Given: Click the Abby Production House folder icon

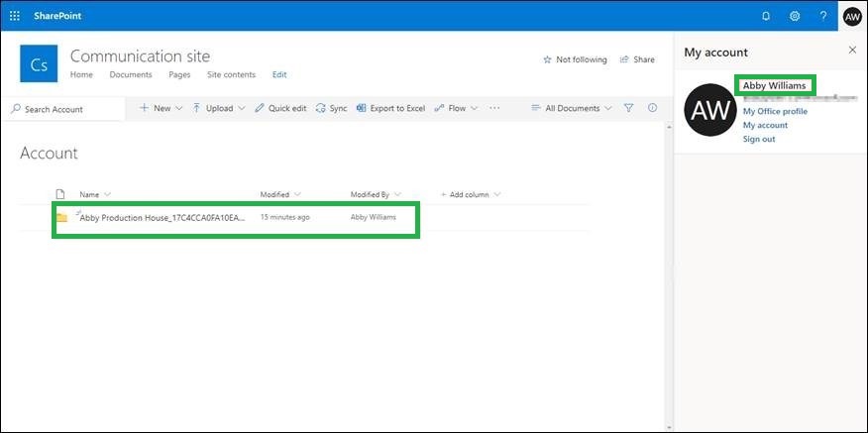Looking at the screenshot, I should (x=61, y=218).
